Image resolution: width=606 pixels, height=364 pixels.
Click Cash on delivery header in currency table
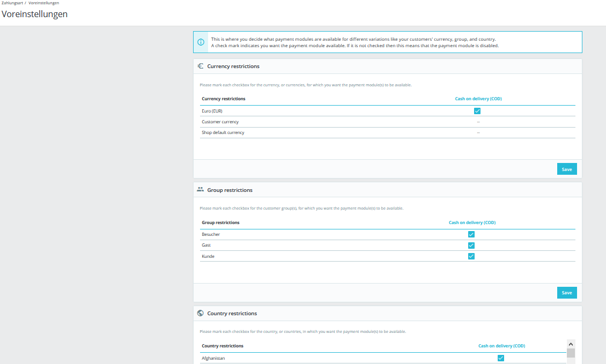click(x=478, y=99)
